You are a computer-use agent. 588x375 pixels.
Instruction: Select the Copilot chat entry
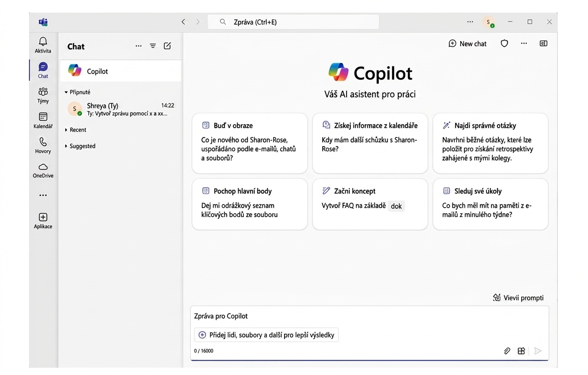120,71
